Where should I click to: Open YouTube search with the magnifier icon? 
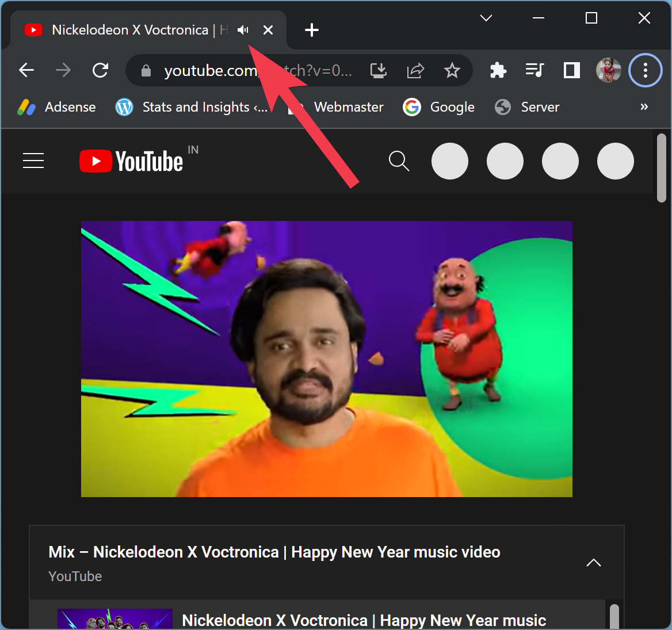pos(399,161)
